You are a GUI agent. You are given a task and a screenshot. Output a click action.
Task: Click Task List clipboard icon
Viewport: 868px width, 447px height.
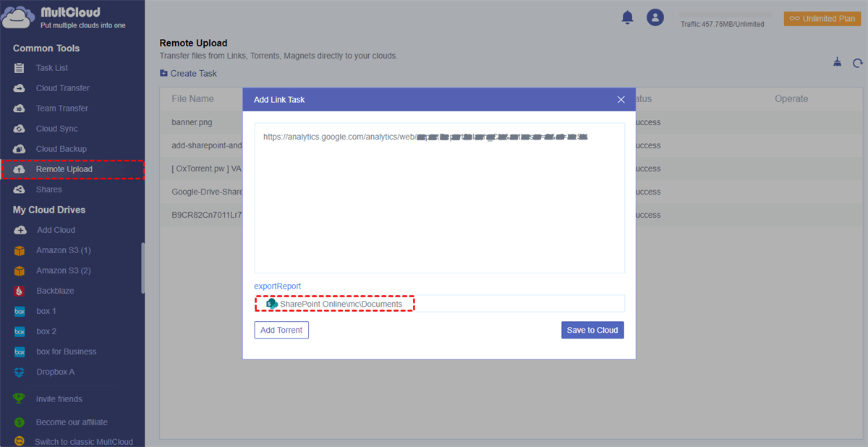(x=20, y=68)
